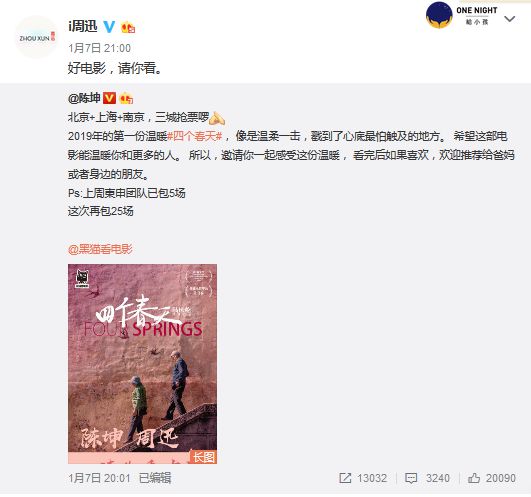Click the ONE NIGHT round logo

tap(439, 15)
